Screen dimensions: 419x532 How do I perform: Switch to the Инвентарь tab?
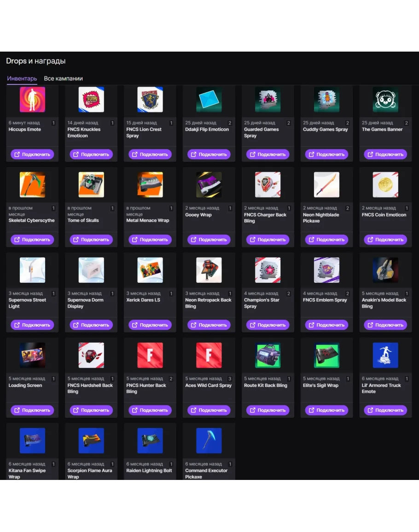point(22,79)
